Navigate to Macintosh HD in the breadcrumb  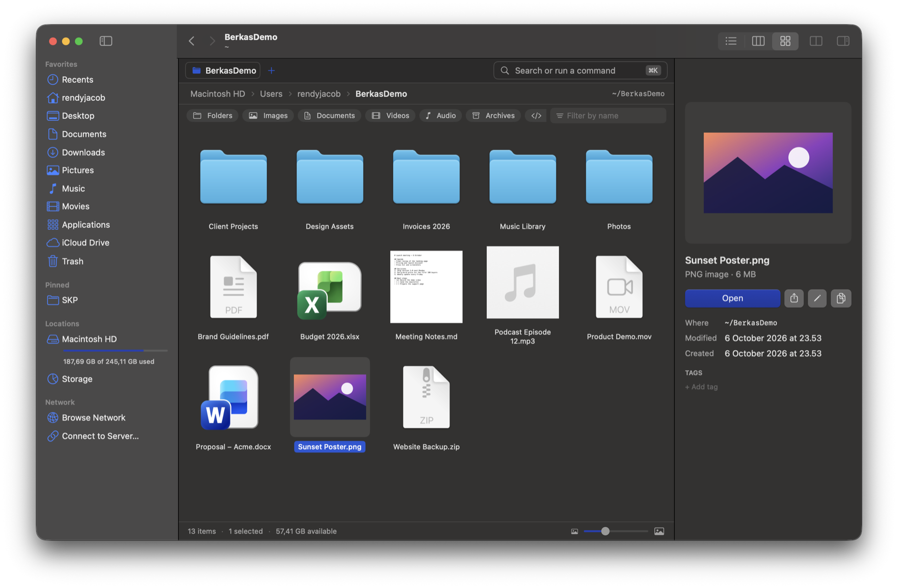click(218, 94)
